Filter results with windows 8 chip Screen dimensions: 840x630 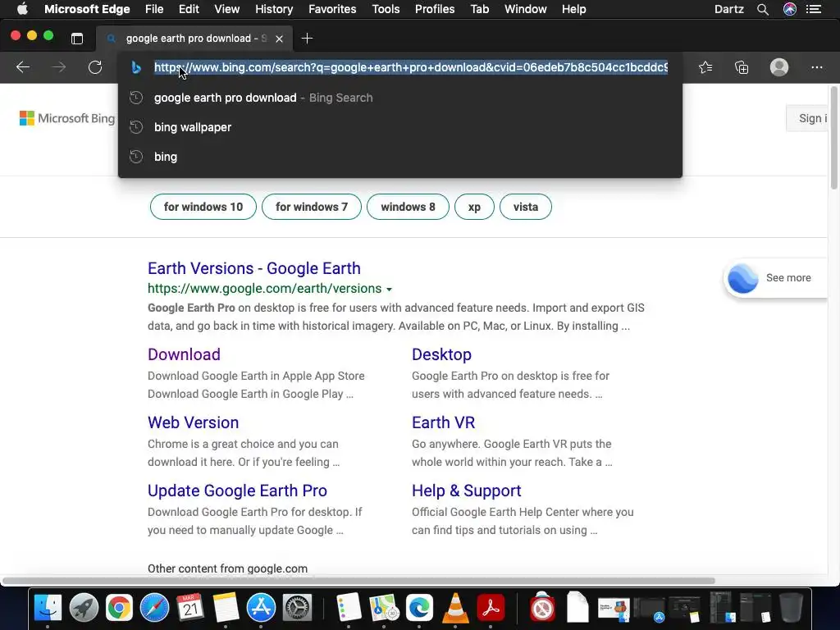pyautogui.click(x=408, y=207)
